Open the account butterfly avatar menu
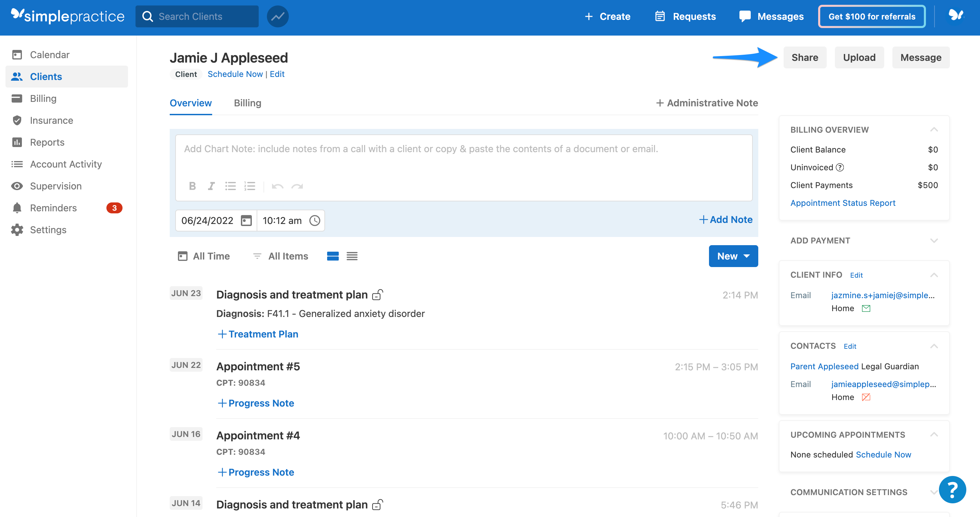 point(956,15)
